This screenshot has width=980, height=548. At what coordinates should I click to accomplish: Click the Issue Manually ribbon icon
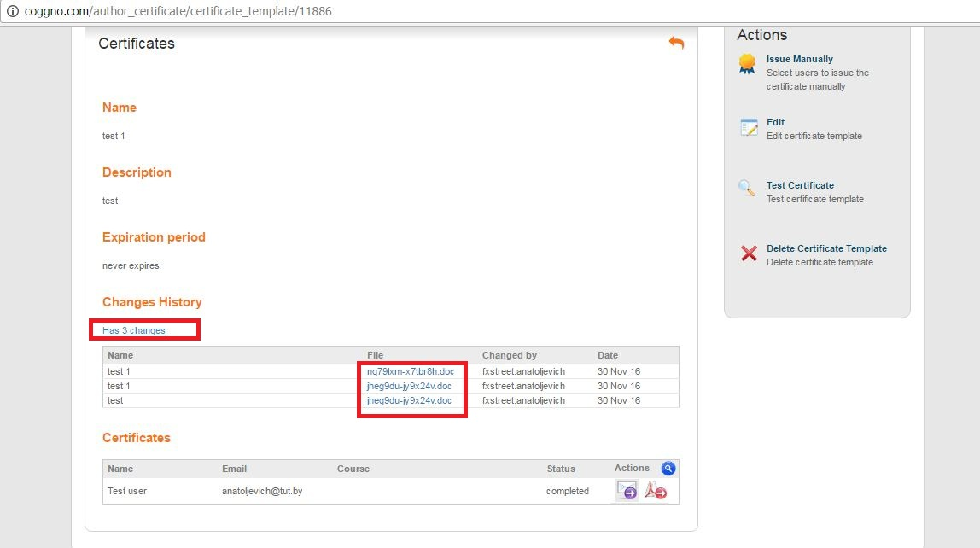click(x=747, y=64)
